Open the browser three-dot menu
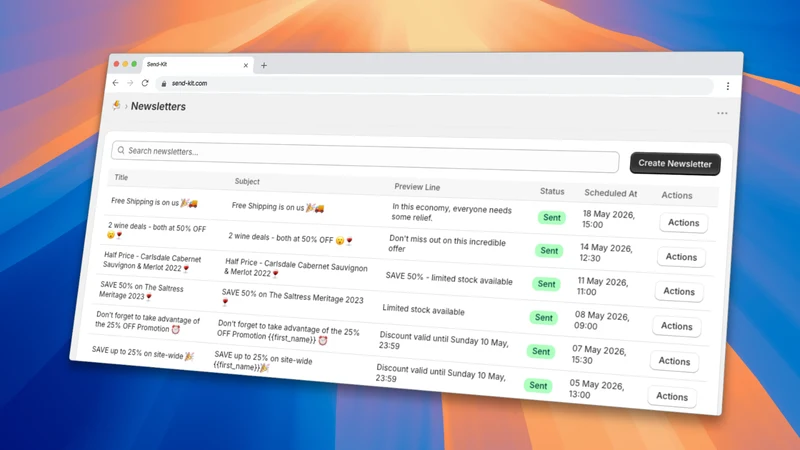The height and width of the screenshot is (450, 800). (728, 86)
